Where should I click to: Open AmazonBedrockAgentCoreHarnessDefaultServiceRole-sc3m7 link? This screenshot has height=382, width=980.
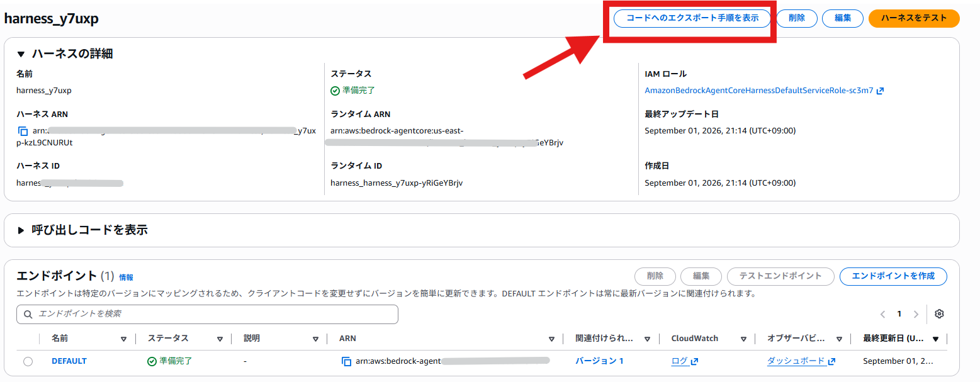point(759,91)
